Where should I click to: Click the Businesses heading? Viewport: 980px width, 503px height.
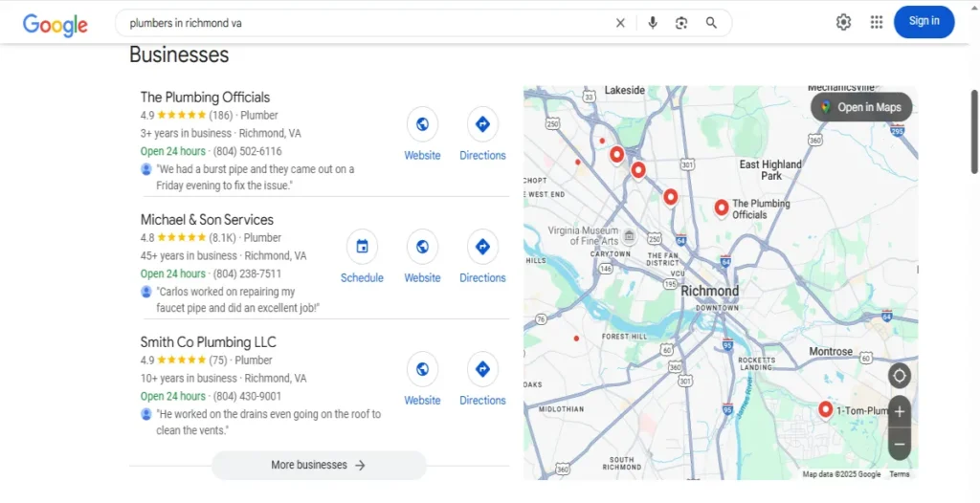click(x=179, y=55)
